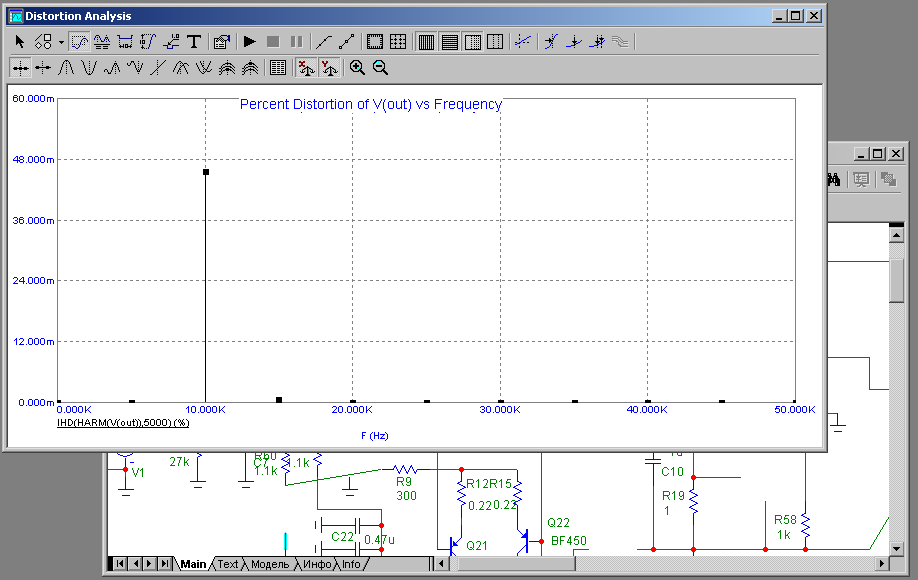Move cursor to the next low point
Screen dimensions: 918x580
(135, 68)
